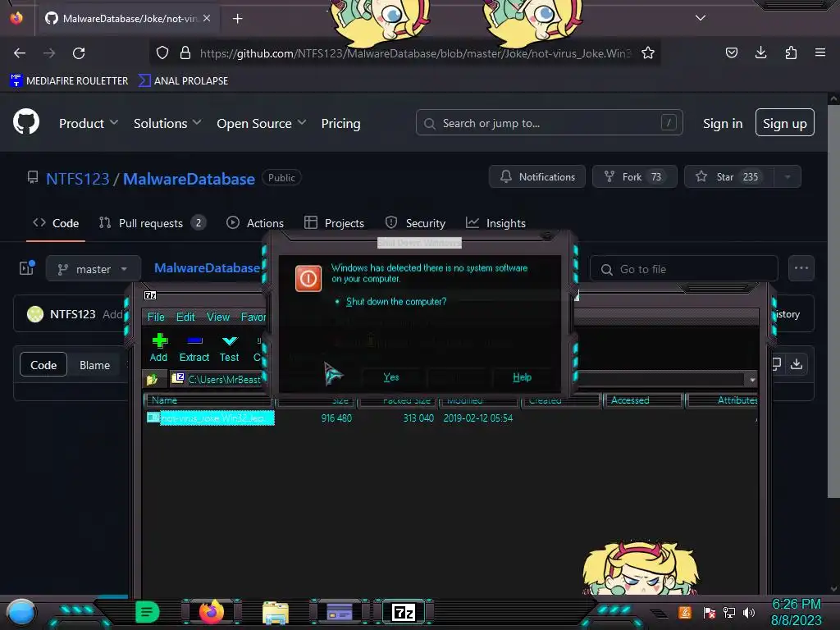Download the raw file icon

pos(797,364)
